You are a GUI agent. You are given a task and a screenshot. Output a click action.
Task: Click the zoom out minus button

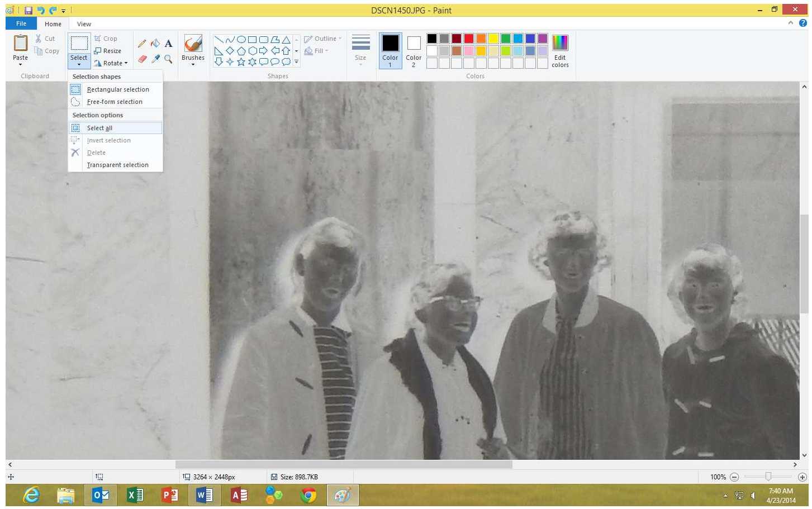(734, 477)
